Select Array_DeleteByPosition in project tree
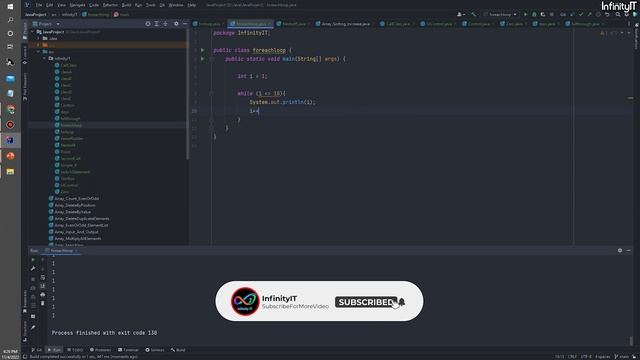This screenshot has height=360, width=640. [x=75, y=205]
